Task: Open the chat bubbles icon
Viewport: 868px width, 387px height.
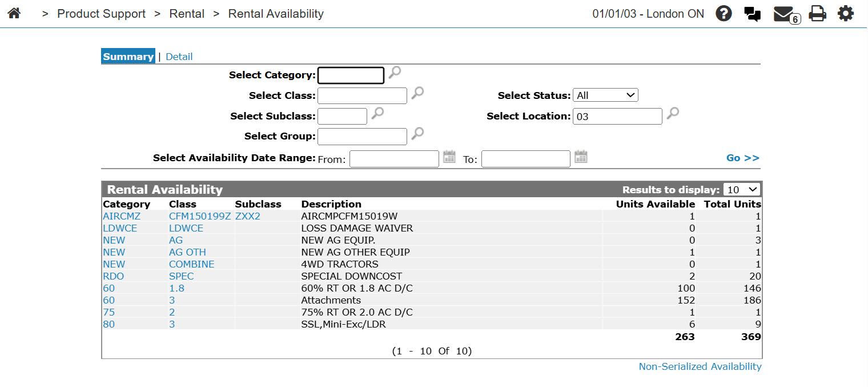Action: point(753,14)
